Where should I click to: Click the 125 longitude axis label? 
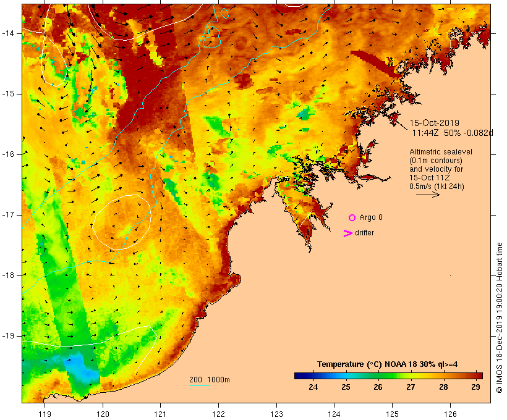coord(393,414)
